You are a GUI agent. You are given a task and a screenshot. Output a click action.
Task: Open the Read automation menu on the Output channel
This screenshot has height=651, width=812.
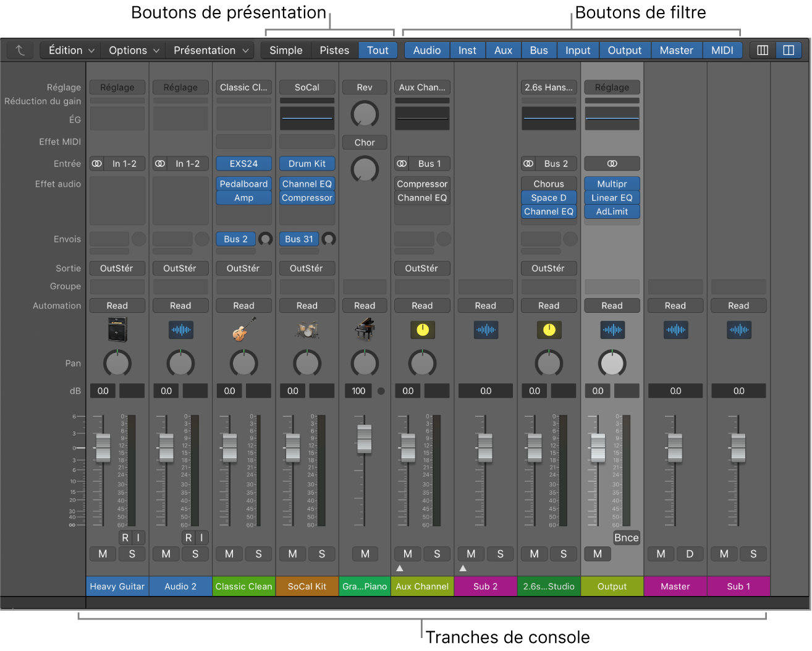tap(611, 305)
